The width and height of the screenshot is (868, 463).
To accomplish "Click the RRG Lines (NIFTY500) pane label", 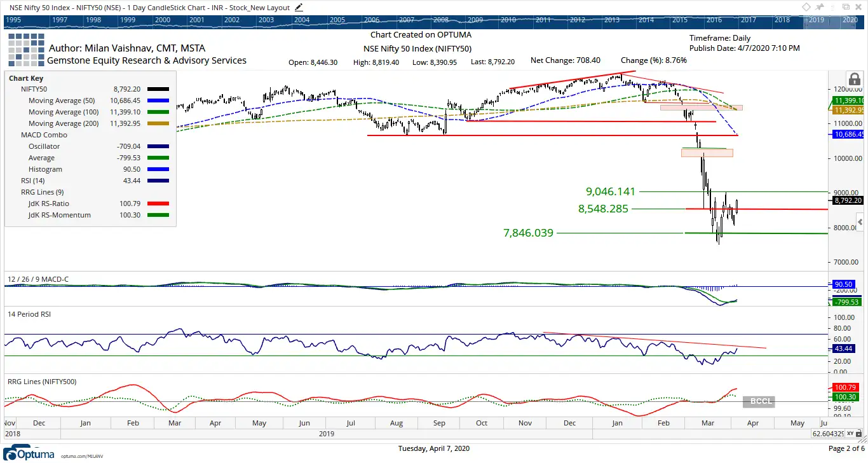I will 42,381.
